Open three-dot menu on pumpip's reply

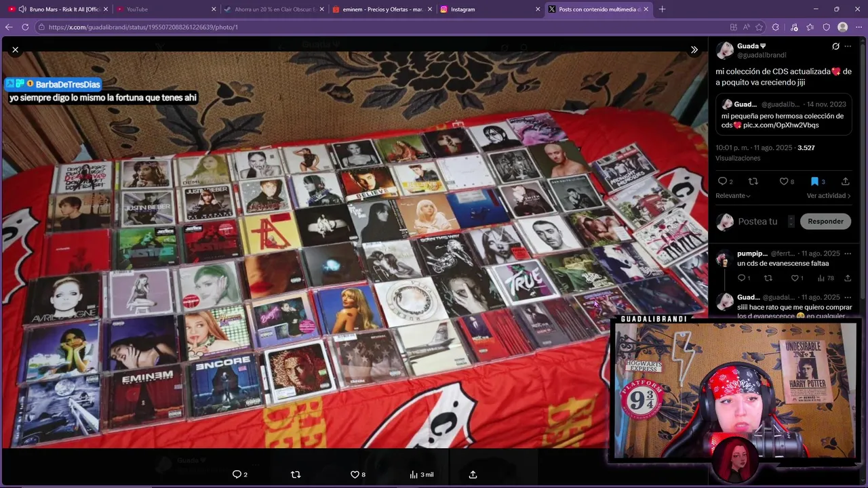click(848, 253)
